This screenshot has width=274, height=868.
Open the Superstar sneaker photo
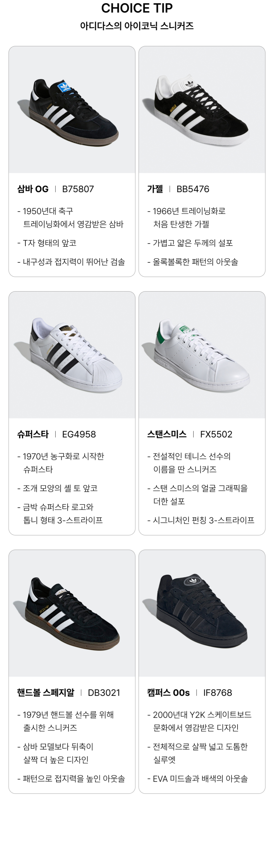(x=72, y=356)
